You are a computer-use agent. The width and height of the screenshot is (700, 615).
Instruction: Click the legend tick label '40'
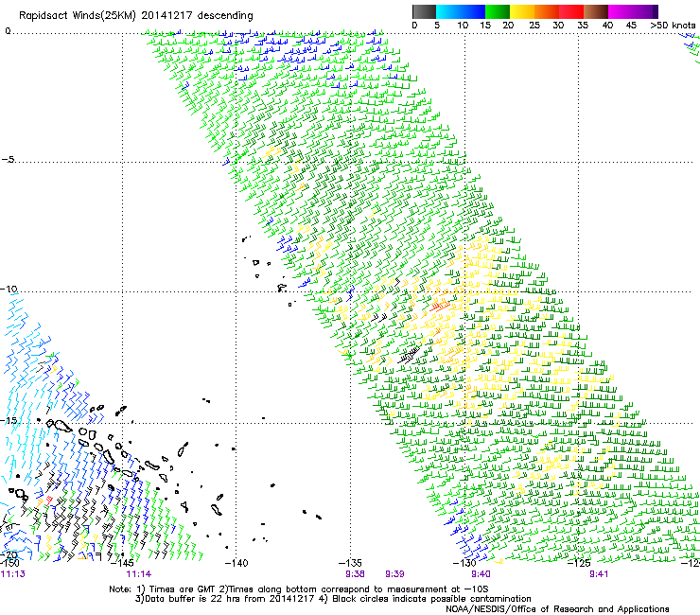point(607,25)
